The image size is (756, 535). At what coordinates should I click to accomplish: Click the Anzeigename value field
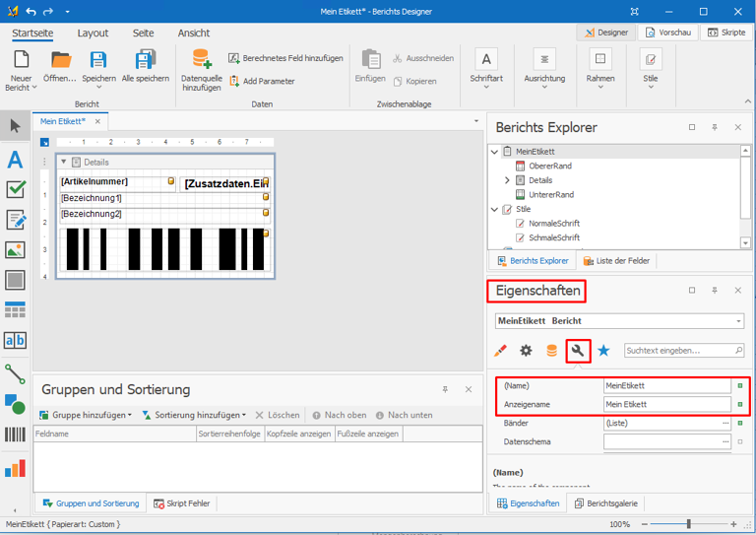point(667,404)
